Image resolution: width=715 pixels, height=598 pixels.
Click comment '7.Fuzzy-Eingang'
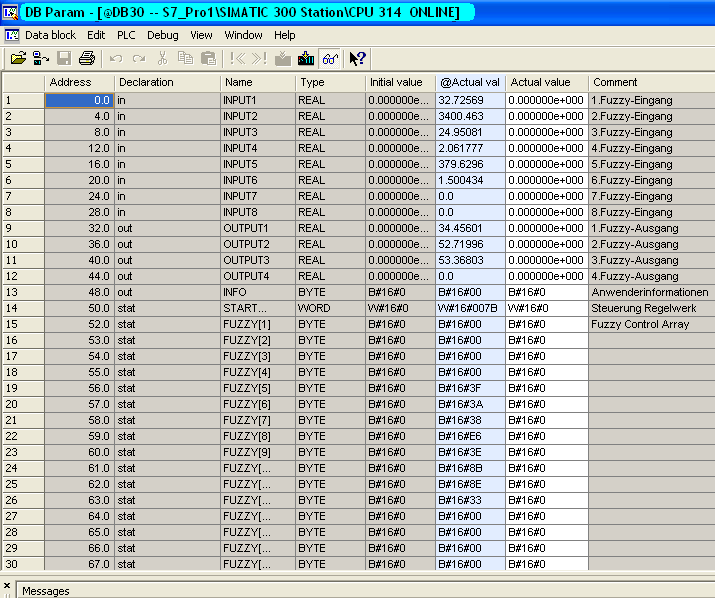(x=632, y=197)
